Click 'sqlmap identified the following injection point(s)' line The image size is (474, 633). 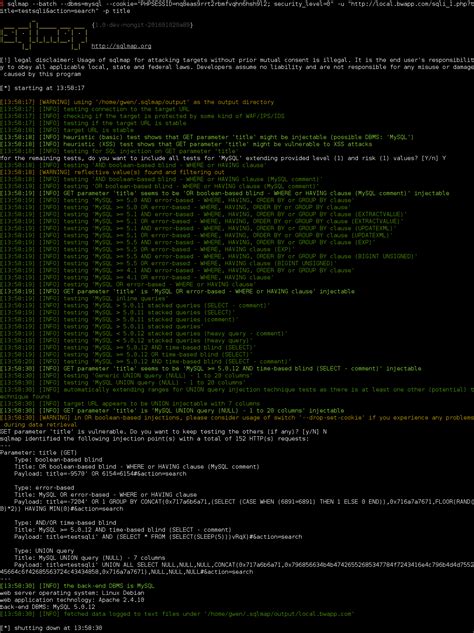coord(155,439)
